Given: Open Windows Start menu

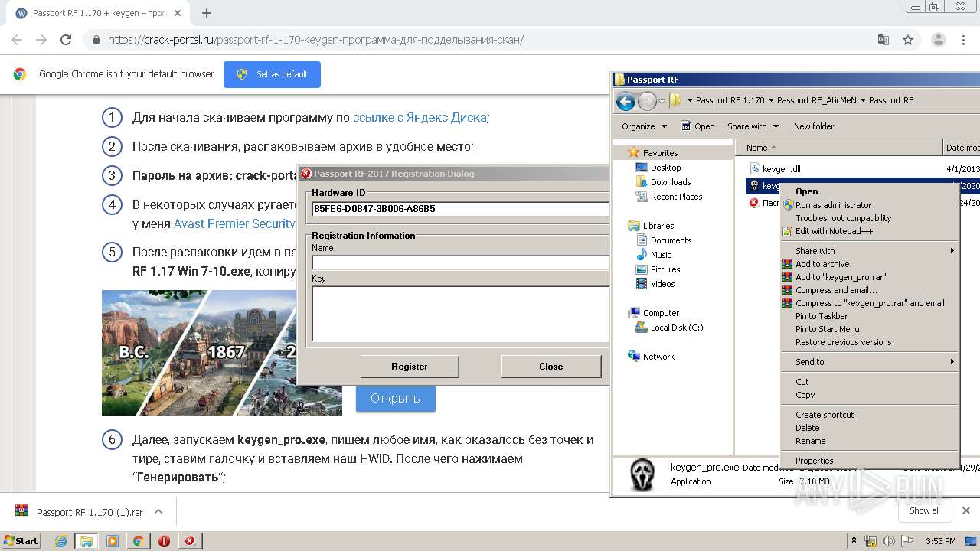Looking at the screenshot, I should tap(21, 540).
